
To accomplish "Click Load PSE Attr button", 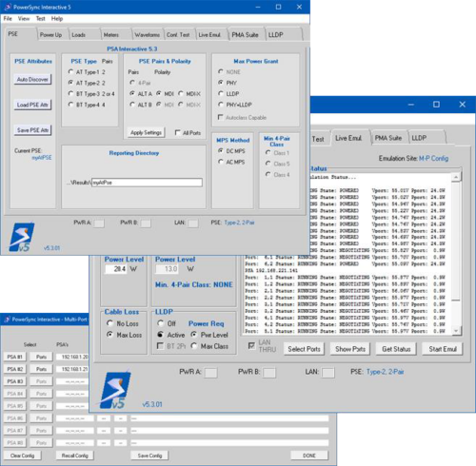I will 32,105.
